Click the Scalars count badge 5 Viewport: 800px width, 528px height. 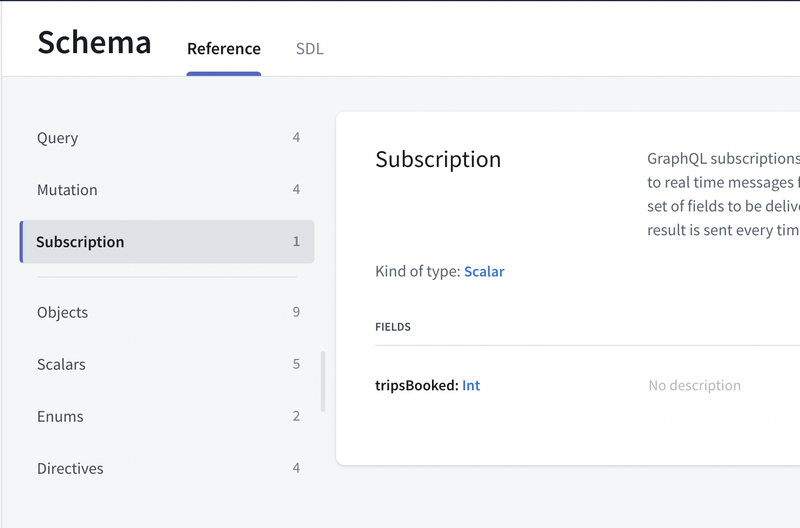(x=296, y=364)
